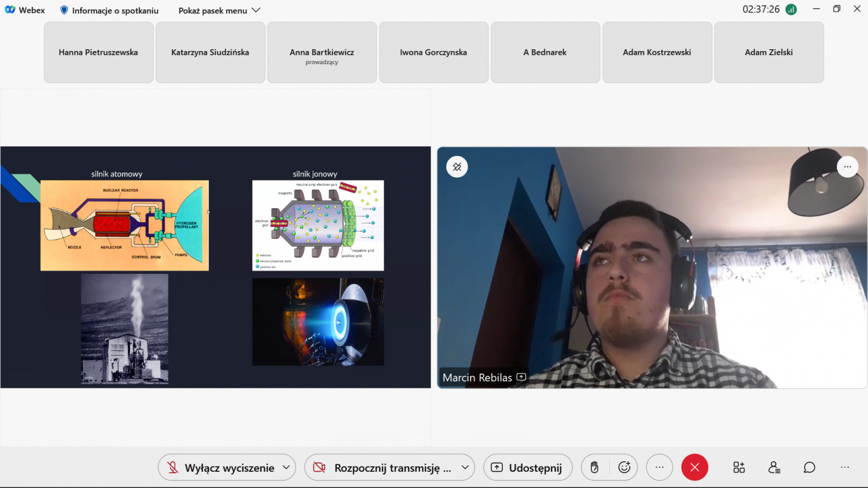Click the ion engine diagram image
Image resolution: width=868 pixels, height=488 pixels.
[x=318, y=226]
